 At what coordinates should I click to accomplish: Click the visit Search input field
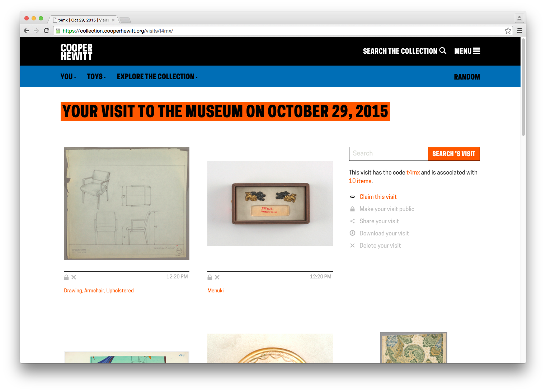coord(389,154)
